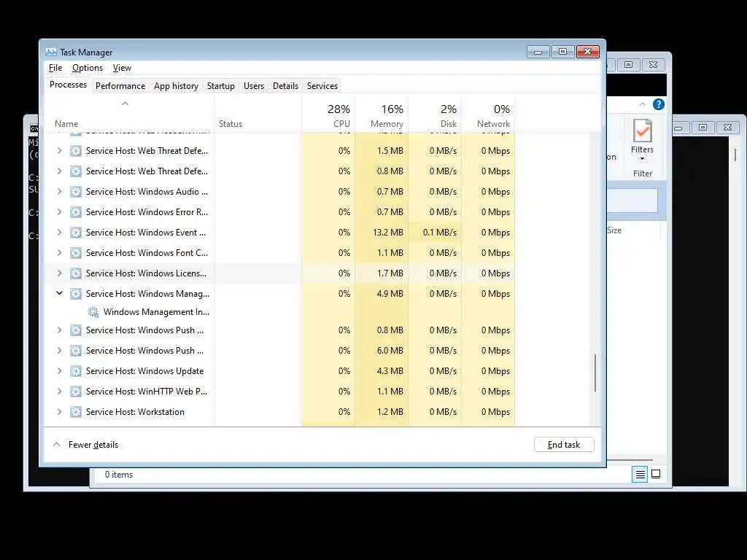
Task: Select the Processes tab
Action: tap(68, 85)
